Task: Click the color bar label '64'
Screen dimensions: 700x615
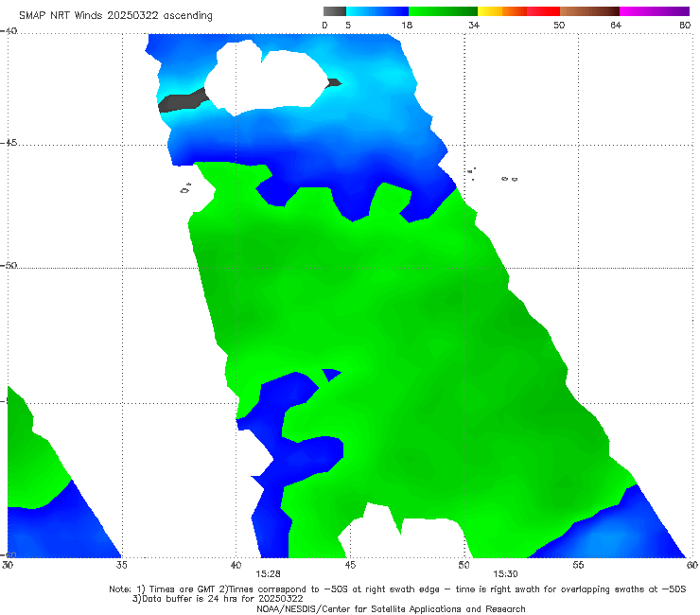Action: tap(616, 25)
